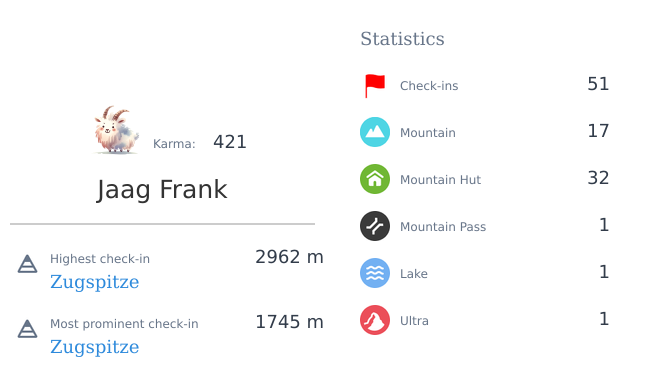Click the Mountain Hut count 32
The width and height of the screenshot is (650, 385).
pyautogui.click(x=598, y=178)
